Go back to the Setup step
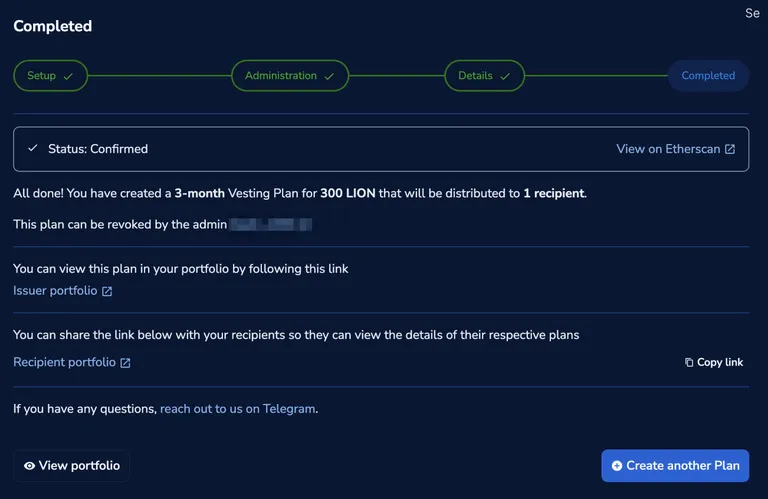Image resolution: width=768 pixels, height=499 pixels. pos(50,75)
